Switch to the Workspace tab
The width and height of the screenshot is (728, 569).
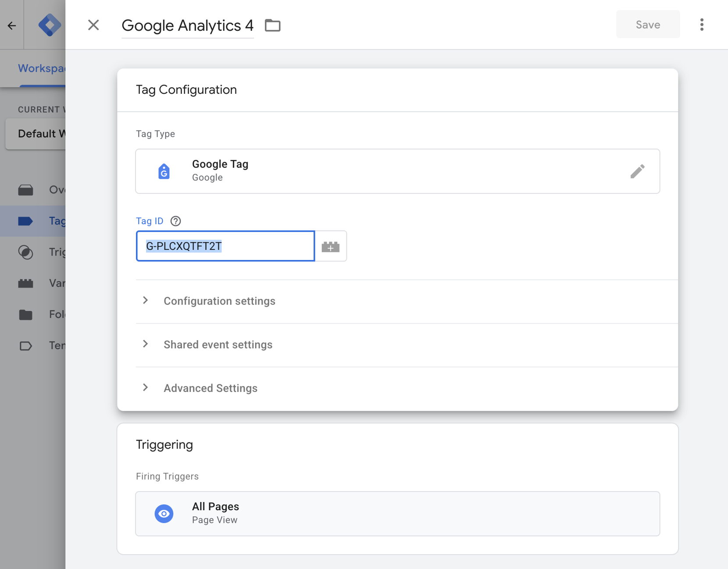pyautogui.click(x=42, y=68)
